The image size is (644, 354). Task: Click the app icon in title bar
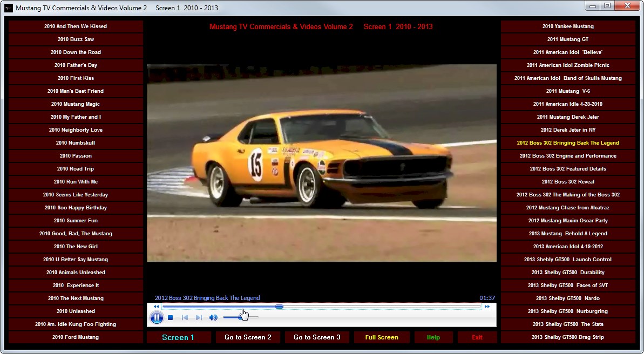click(8, 8)
